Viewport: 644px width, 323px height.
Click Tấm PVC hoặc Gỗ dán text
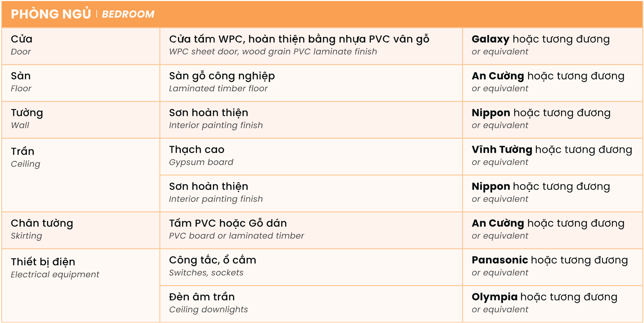[228, 223]
